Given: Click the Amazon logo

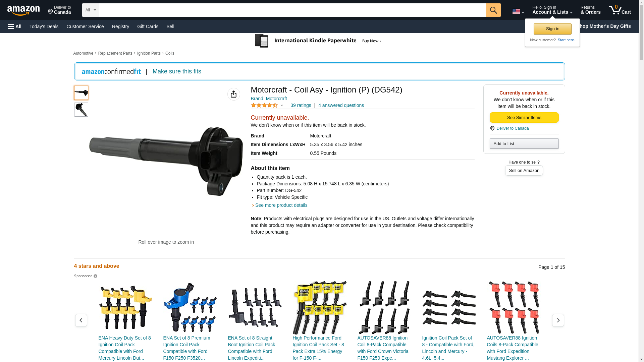Looking at the screenshot, I should tap(23, 10).
